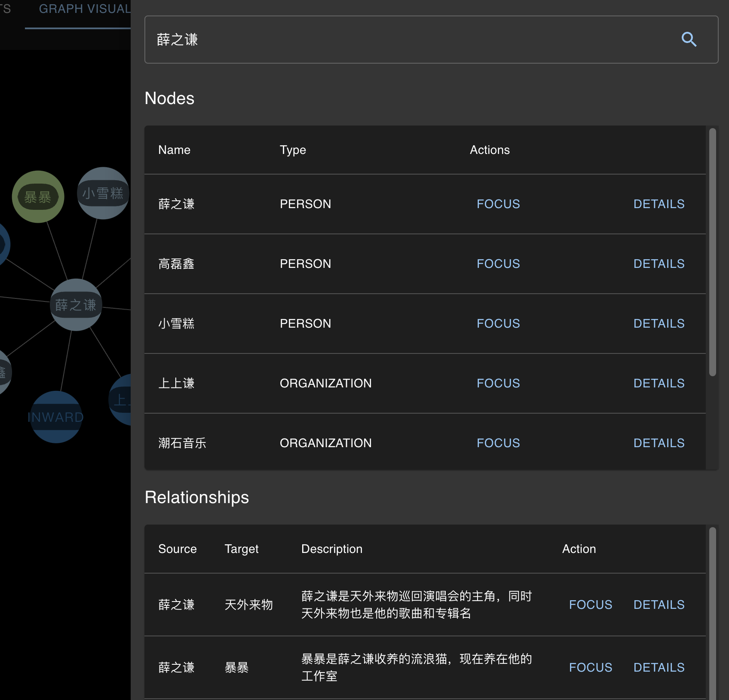Click the Nodes table scrollbar
729x700 pixels.
[x=712, y=252]
